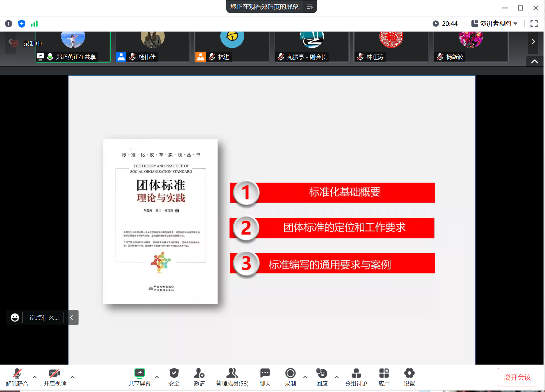Minimize the meeting window

click(505, 8)
